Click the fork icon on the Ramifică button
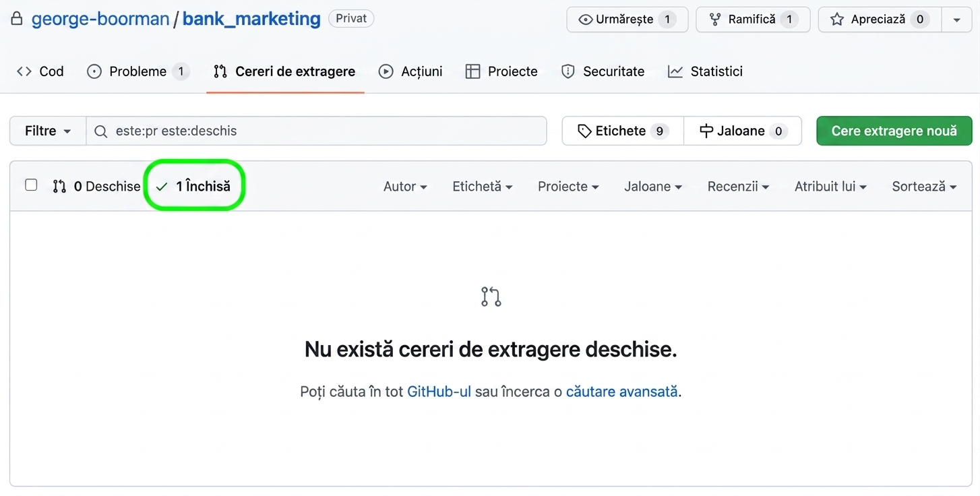Screen dimensions: 980x496 click(x=715, y=20)
